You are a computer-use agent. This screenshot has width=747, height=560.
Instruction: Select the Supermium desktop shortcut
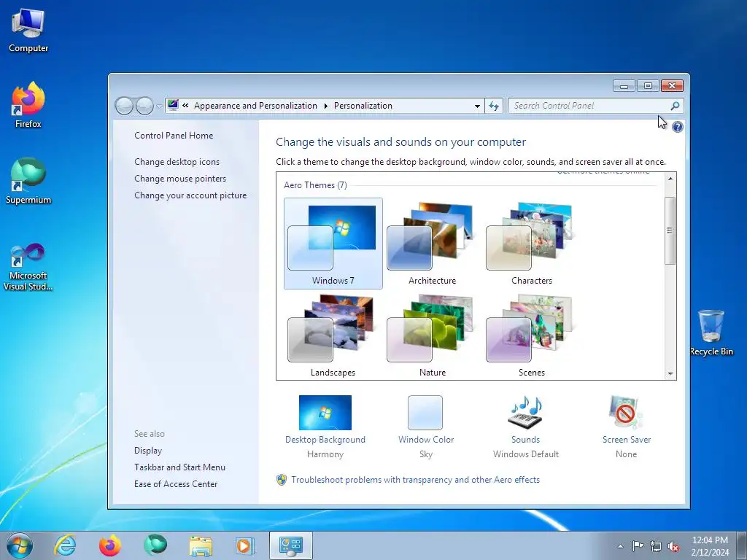[x=28, y=182]
